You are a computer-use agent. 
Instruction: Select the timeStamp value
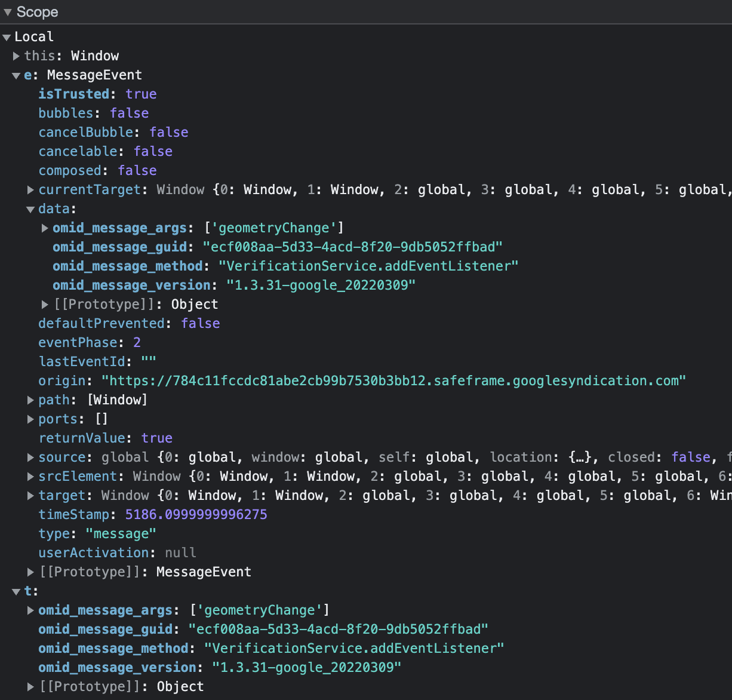(x=196, y=514)
